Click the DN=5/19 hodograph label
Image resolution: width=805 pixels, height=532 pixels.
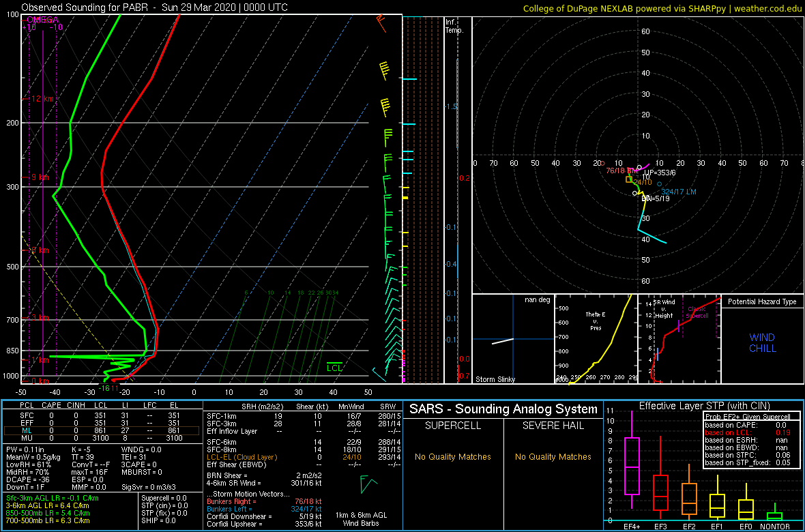pyautogui.click(x=654, y=198)
